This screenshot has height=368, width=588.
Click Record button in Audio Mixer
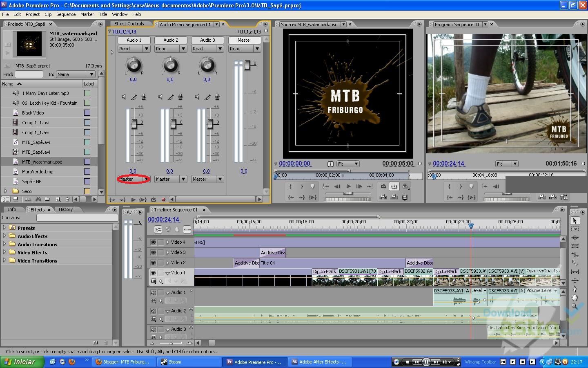click(163, 200)
